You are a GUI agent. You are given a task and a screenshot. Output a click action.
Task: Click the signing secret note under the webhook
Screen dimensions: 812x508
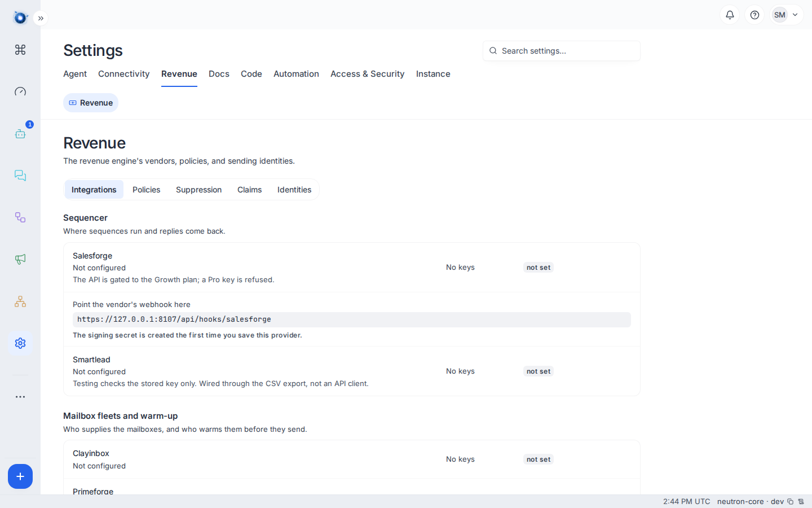click(187, 335)
